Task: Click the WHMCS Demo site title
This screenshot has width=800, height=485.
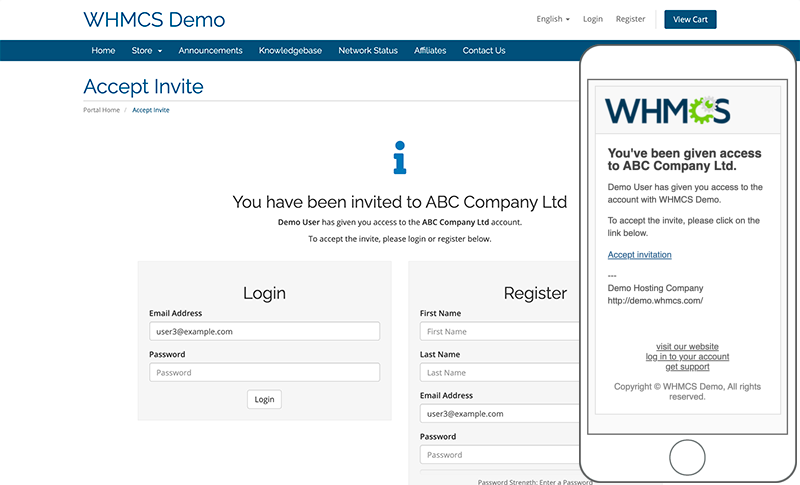Action: [x=154, y=20]
